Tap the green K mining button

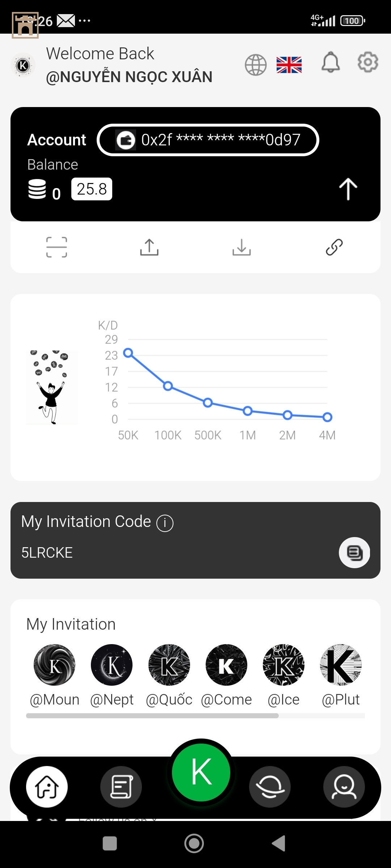point(201,772)
